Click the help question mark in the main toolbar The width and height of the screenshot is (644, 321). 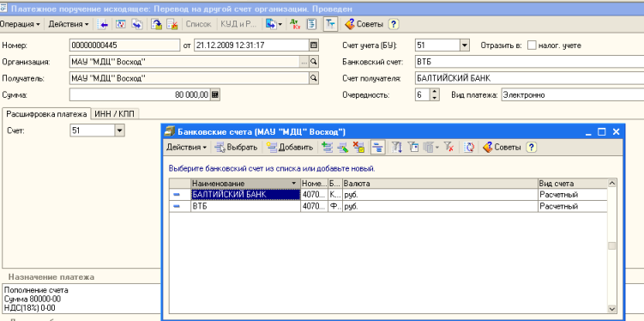point(393,24)
